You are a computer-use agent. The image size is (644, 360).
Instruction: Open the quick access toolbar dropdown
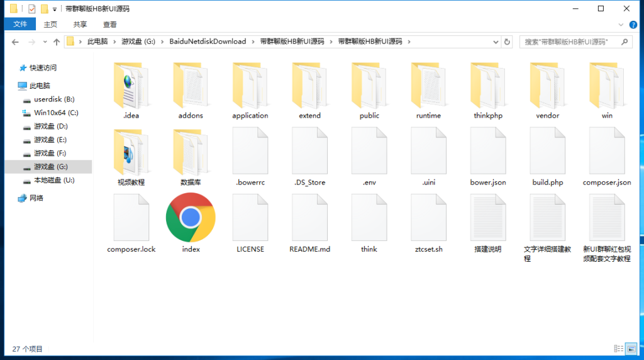pos(54,9)
